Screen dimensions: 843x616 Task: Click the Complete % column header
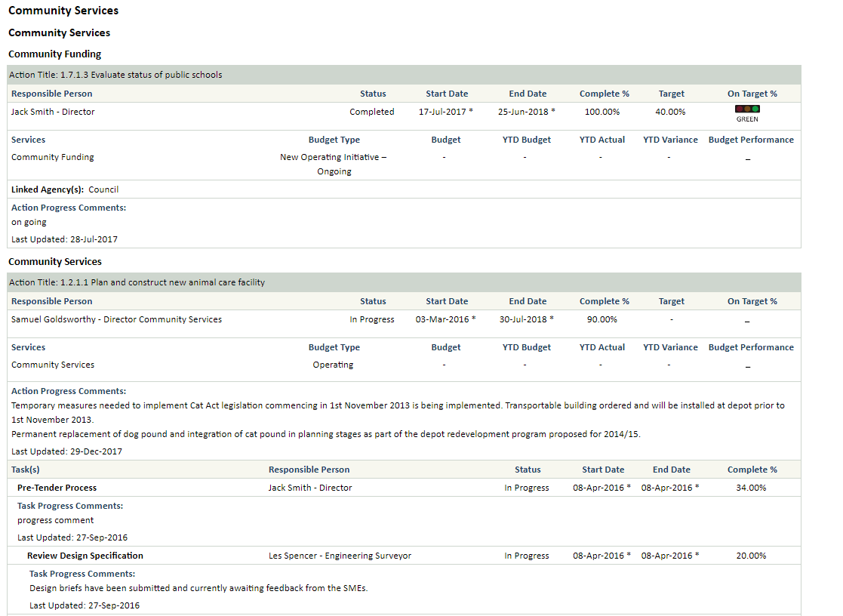(x=604, y=93)
